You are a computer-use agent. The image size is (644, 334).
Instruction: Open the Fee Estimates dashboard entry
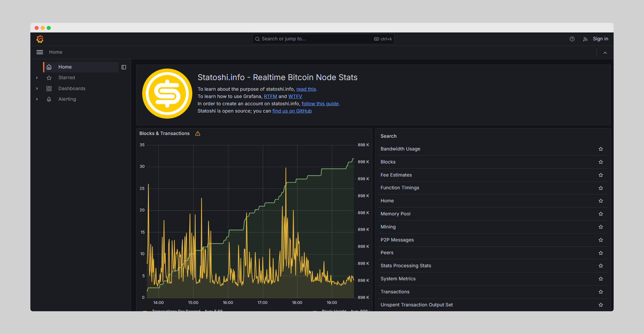coord(396,175)
